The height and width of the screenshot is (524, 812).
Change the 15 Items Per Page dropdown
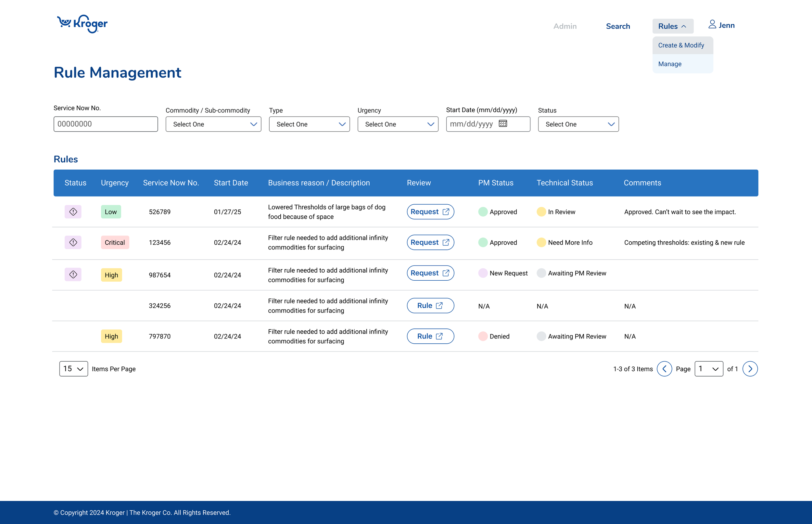pyautogui.click(x=73, y=369)
